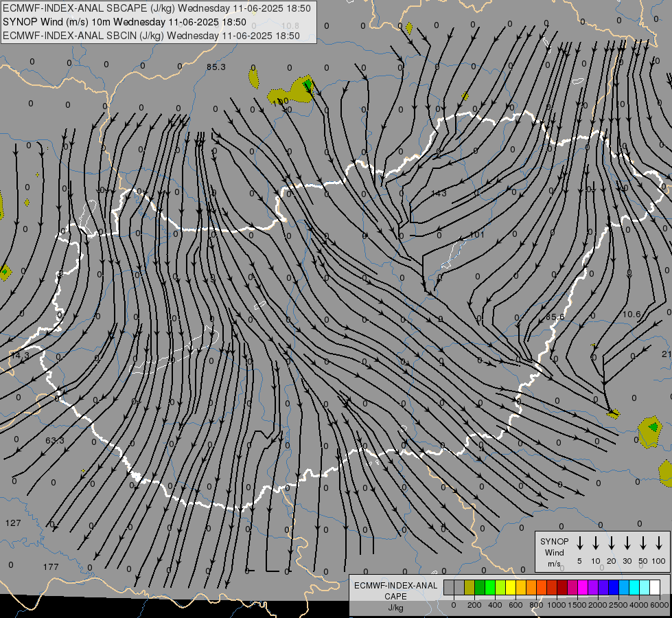Screen dimensions: 672x618
Task: Click the 85.3 value on the map
Action: tap(216, 67)
